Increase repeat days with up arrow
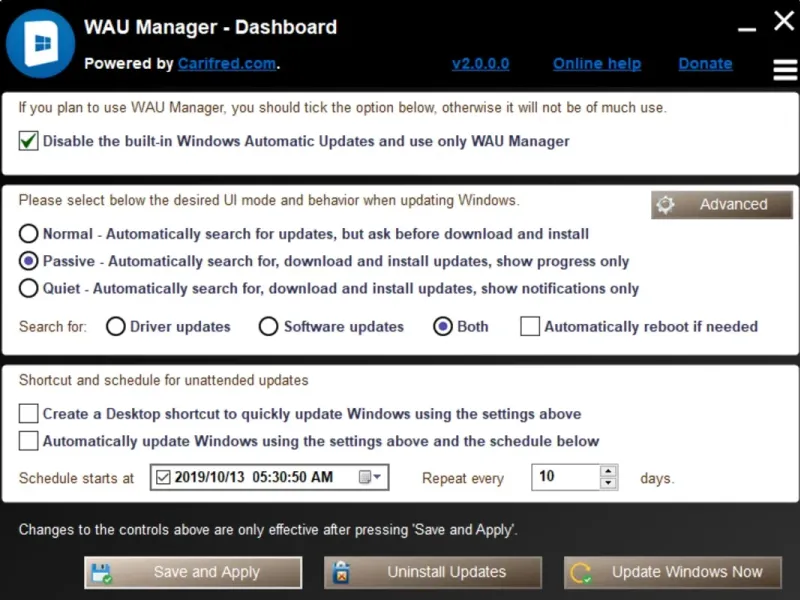This screenshot has width=800, height=600. click(x=608, y=471)
